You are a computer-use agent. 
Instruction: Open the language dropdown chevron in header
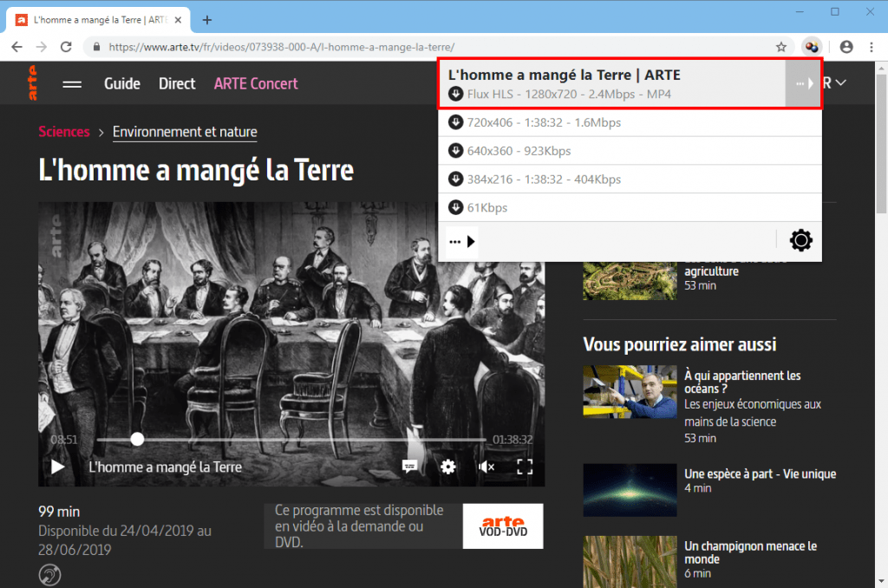pos(841,82)
